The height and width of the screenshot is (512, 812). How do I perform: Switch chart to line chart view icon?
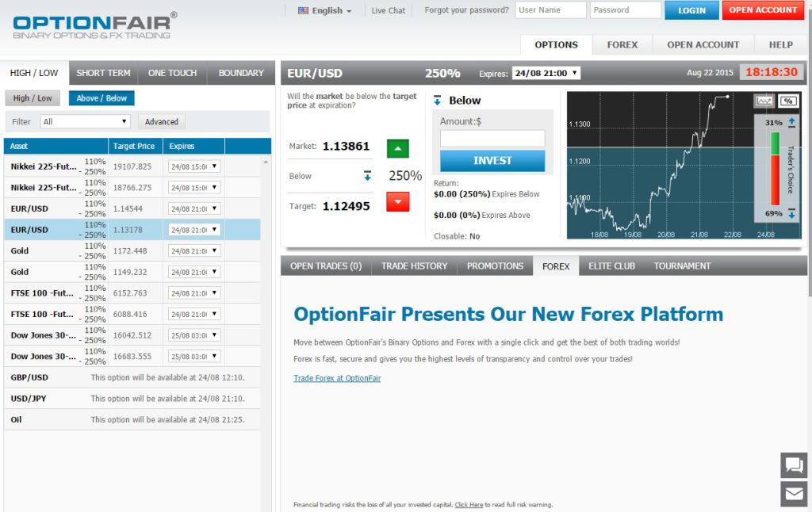coord(764,101)
